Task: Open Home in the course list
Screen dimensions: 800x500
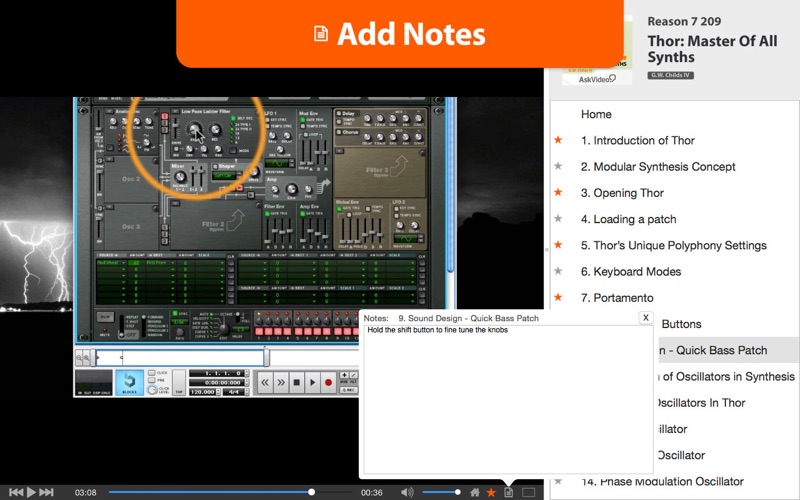Action: tap(596, 114)
